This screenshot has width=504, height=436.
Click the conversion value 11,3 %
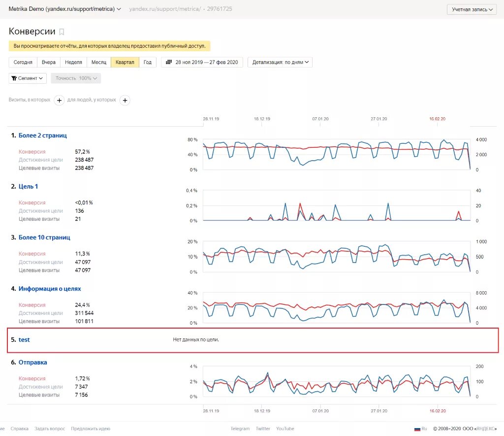(82, 254)
